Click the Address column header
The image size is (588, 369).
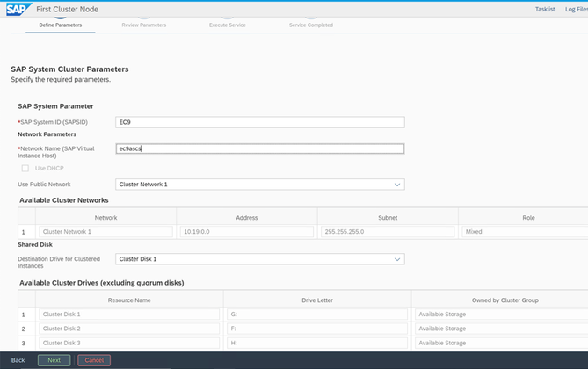pos(247,218)
